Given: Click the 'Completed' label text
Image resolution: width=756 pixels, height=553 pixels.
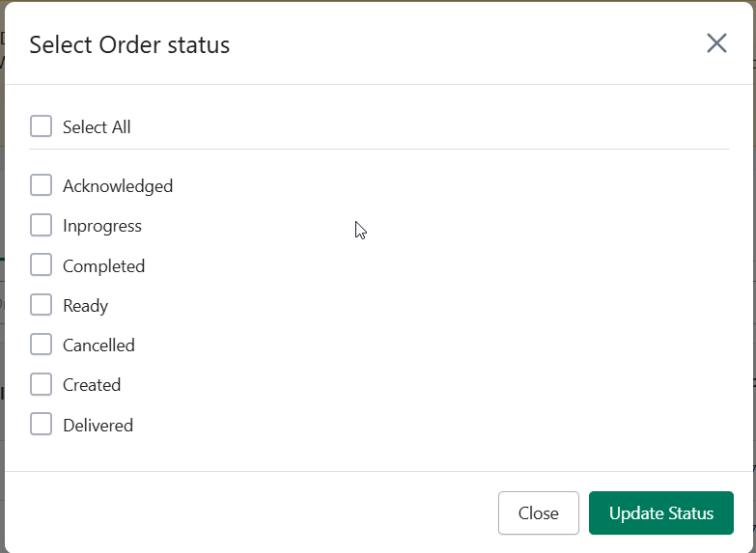Looking at the screenshot, I should [x=103, y=266].
